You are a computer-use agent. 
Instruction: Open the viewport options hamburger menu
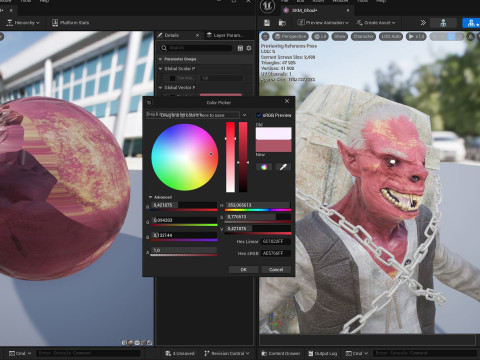point(265,36)
